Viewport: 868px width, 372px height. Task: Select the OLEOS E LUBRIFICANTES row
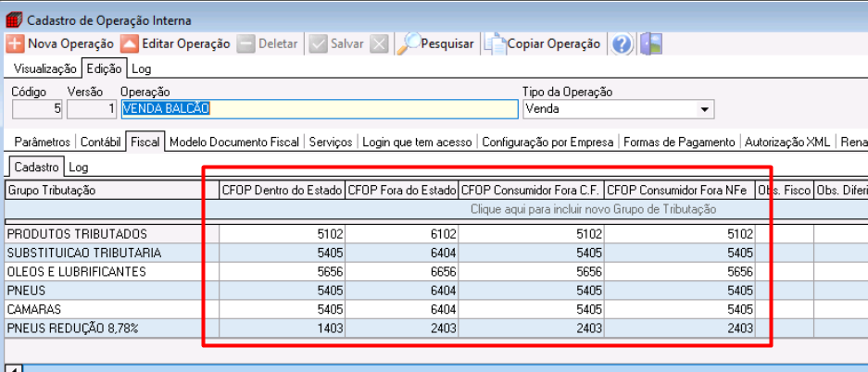(x=436, y=271)
